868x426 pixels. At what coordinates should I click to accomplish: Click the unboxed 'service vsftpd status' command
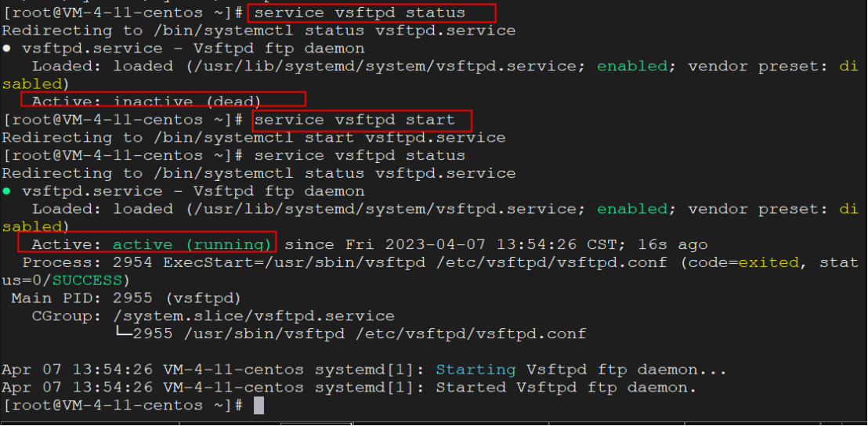(360, 156)
